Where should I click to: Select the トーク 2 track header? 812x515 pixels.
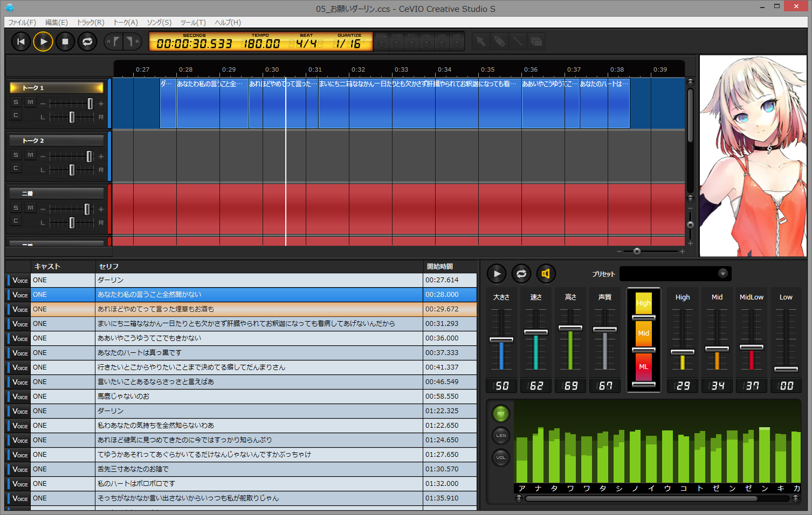(57, 141)
